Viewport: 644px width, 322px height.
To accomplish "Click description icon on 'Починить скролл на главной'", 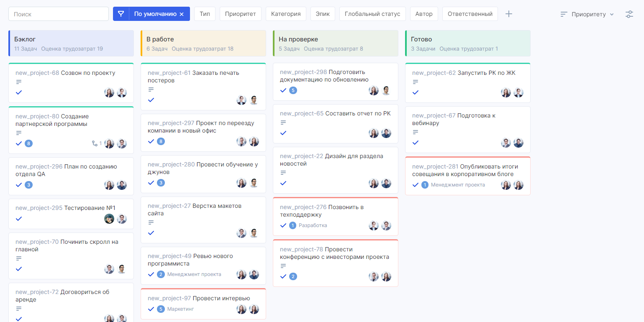I will click(18, 258).
